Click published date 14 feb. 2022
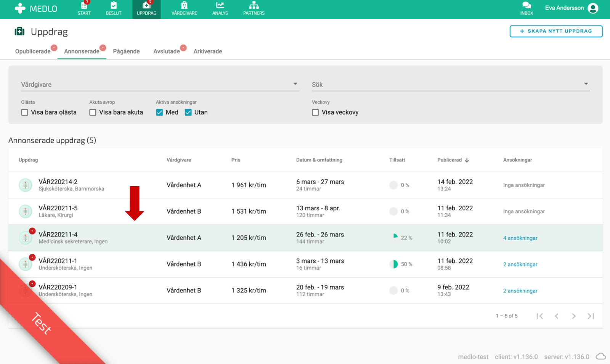 tap(455, 182)
